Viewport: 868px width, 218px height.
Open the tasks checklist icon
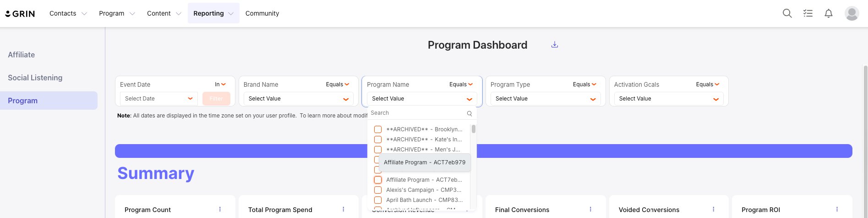[x=808, y=13]
